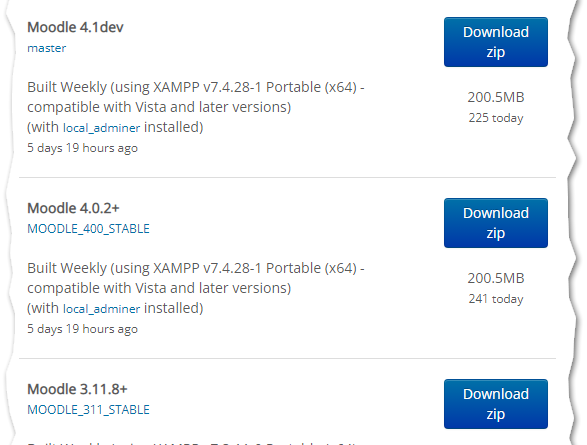Open the MOODLE_311_STABLE branch link
Screen dimensions: 587x445
(x=88, y=410)
